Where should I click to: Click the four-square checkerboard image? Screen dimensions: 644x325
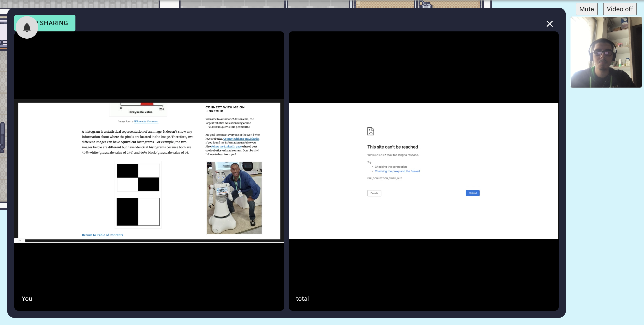click(x=138, y=178)
